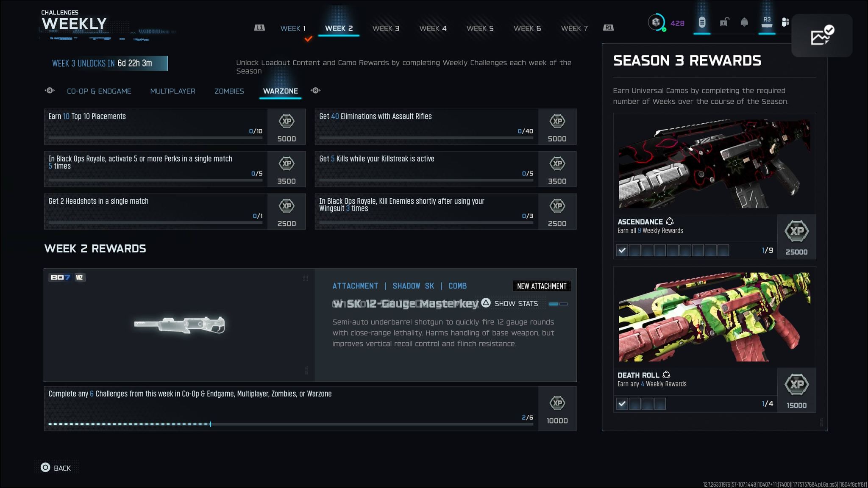Click left stick icon before Co-Op & Endgame

[x=50, y=90]
